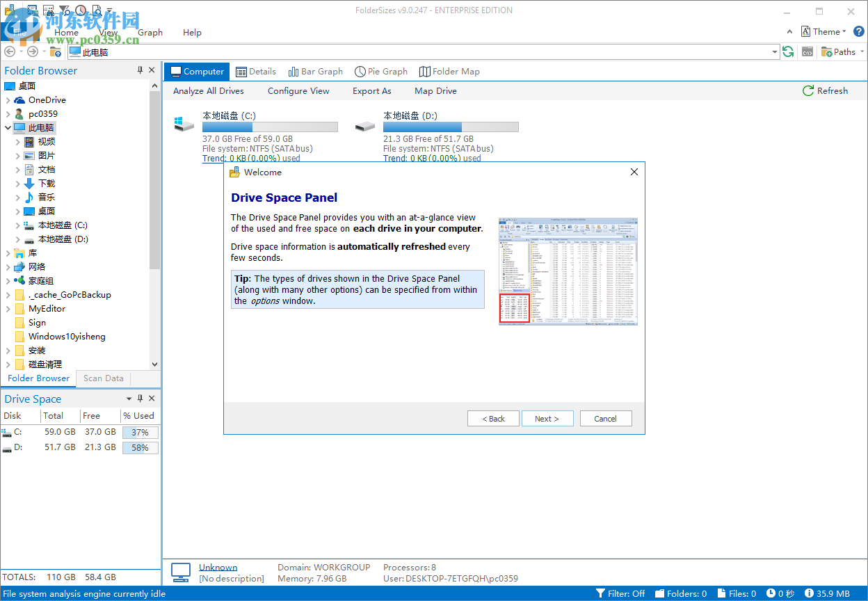Click the search preview icon in Quick Access Toolbar

[97, 10]
